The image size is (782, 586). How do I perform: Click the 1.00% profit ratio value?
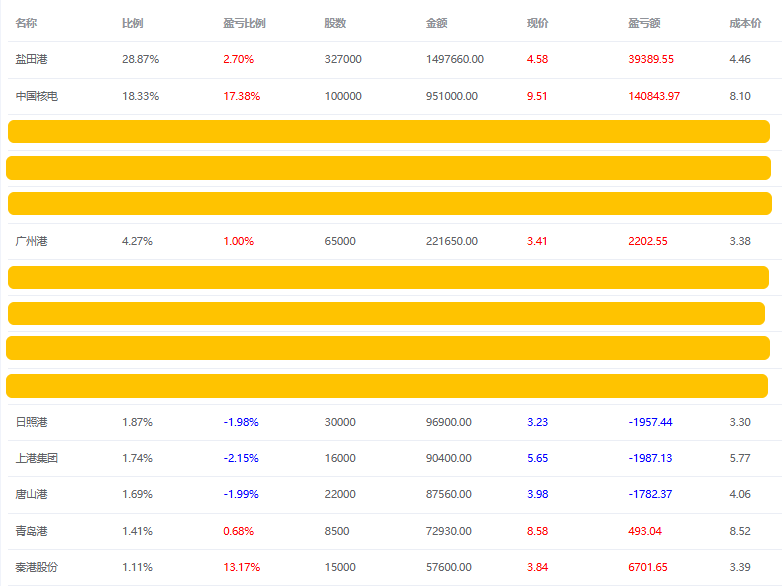coord(239,241)
